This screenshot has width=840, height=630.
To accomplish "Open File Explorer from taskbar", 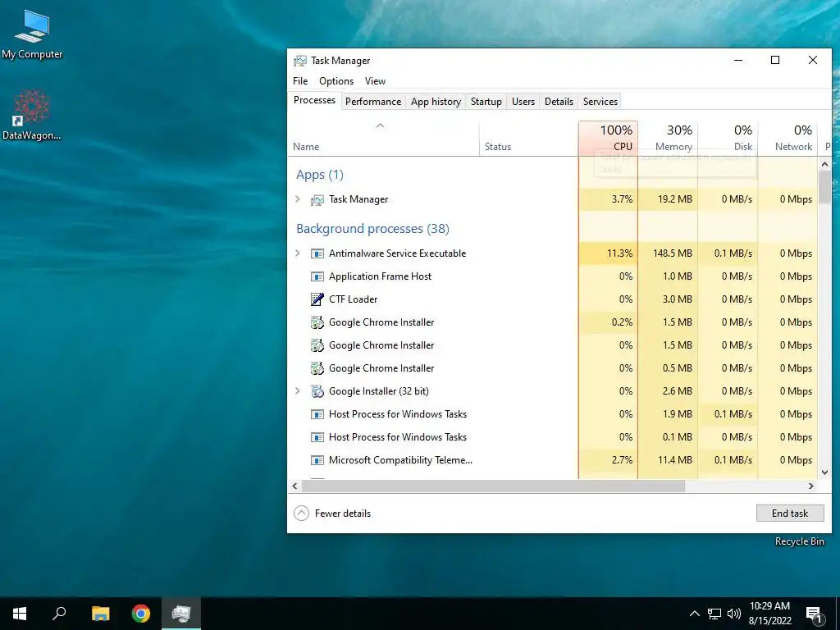I will [x=100, y=614].
